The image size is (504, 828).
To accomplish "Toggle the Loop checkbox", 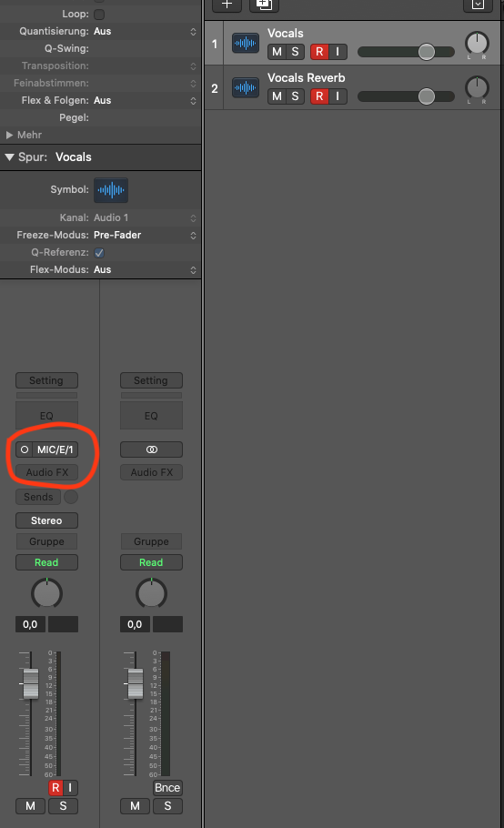I will (x=98, y=15).
